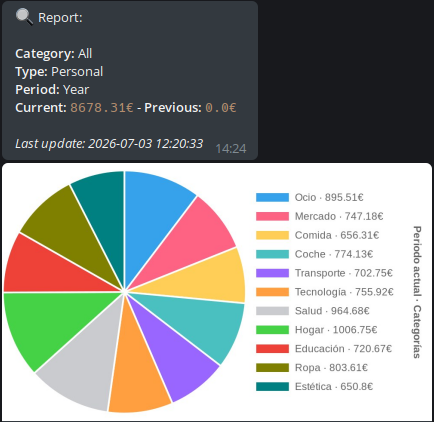The image size is (434, 422).
Task: Click the blue Ocio legend swatch
Action: pyautogui.click(x=272, y=197)
